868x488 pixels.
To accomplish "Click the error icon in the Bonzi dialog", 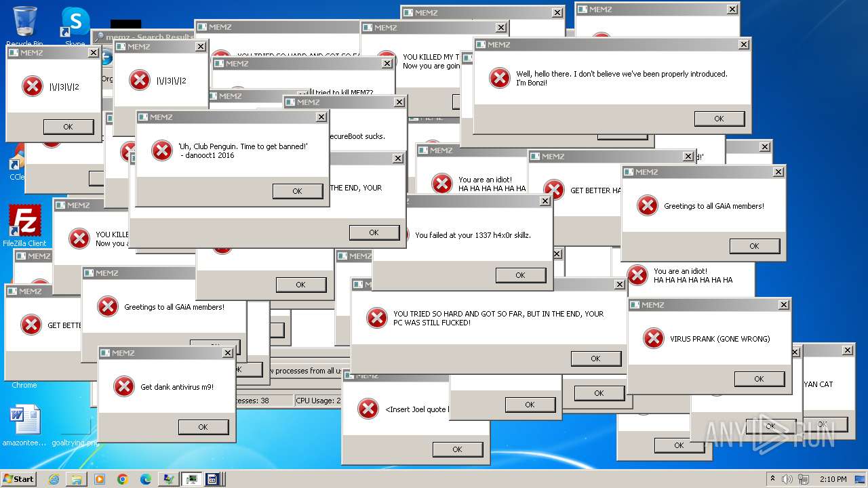I will pyautogui.click(x=500, y=78).
